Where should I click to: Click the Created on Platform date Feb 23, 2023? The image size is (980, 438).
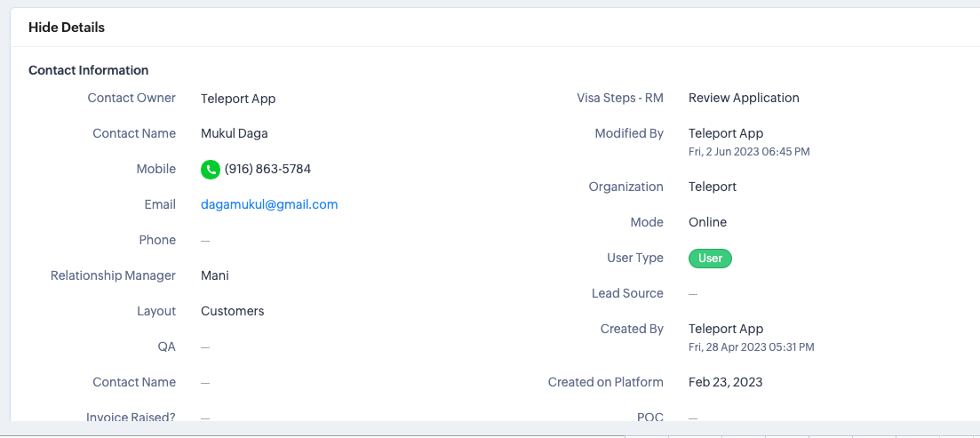(x=725, y=382)
